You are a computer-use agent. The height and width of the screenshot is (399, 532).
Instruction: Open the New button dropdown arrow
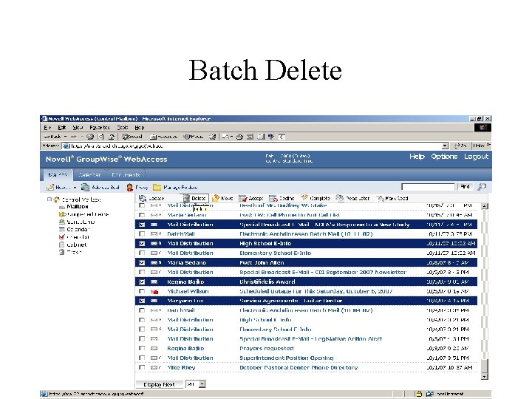(x=75, y=188)
